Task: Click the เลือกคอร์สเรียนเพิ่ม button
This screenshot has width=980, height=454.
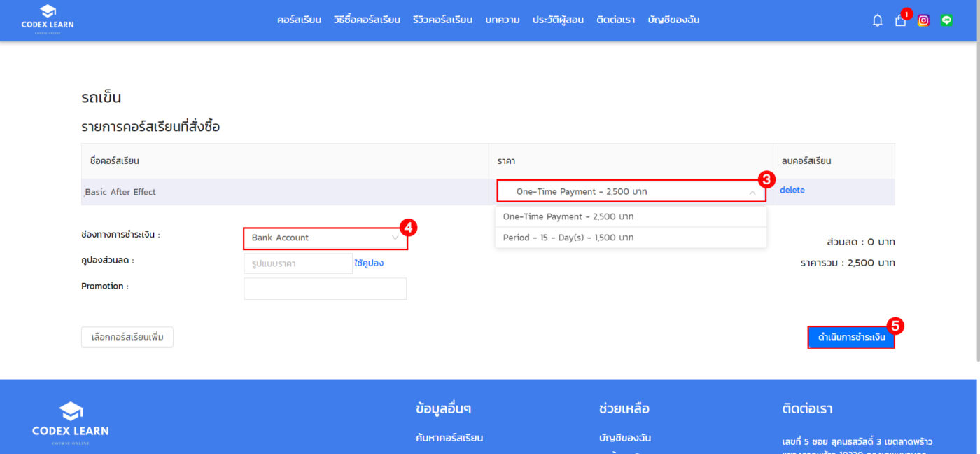Action: click(x=127, y=337)
